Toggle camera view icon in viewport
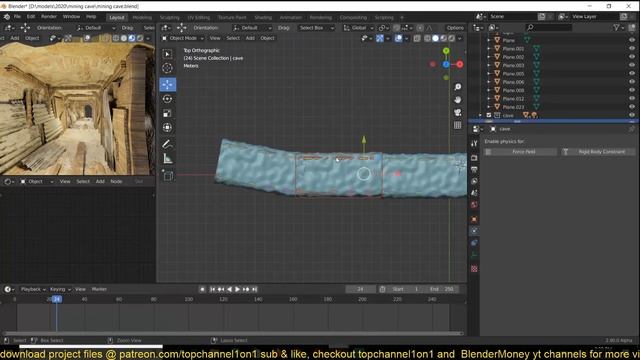This screenshot has width=640, height=360. [x=458, y=112]
